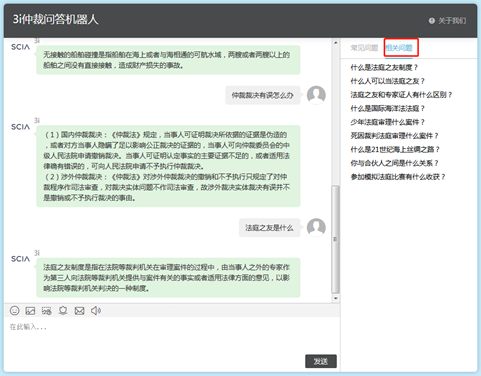This screenshot has width=481, height=376.
Task: Switch to the 相关问题 tab
Action: [399, 48]
